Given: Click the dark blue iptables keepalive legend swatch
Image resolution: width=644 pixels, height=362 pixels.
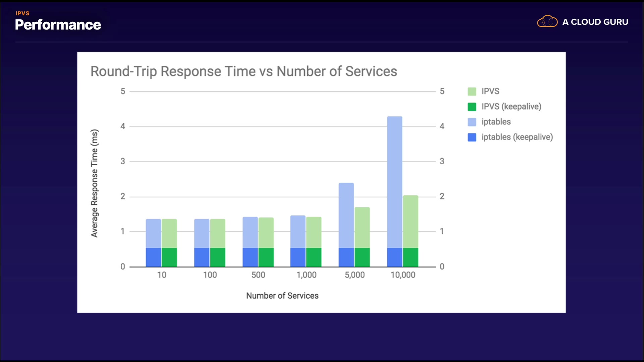Looking at the screenshot, I should (472, 137).
